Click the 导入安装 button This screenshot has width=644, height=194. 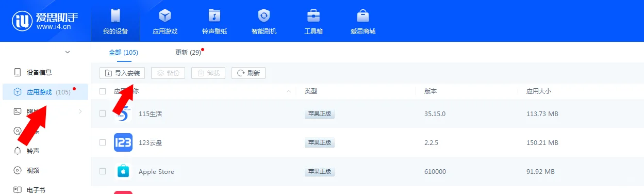click(x=123, y=73)
